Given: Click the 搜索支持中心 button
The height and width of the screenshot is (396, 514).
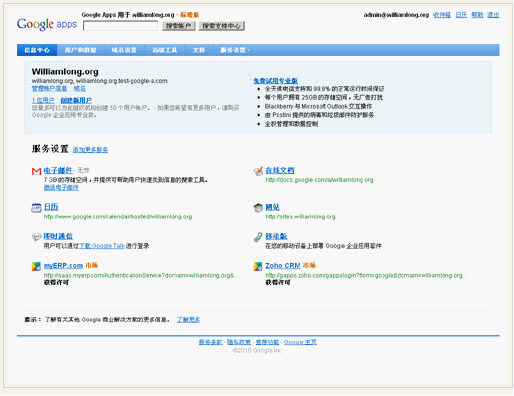Looking at the screenshot, I should [x=222, y=26].
